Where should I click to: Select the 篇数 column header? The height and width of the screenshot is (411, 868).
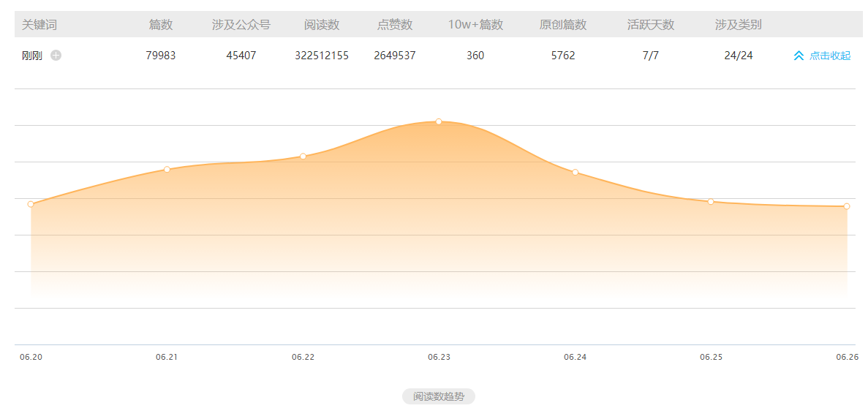pyautogui.click(x=161, y=25)
